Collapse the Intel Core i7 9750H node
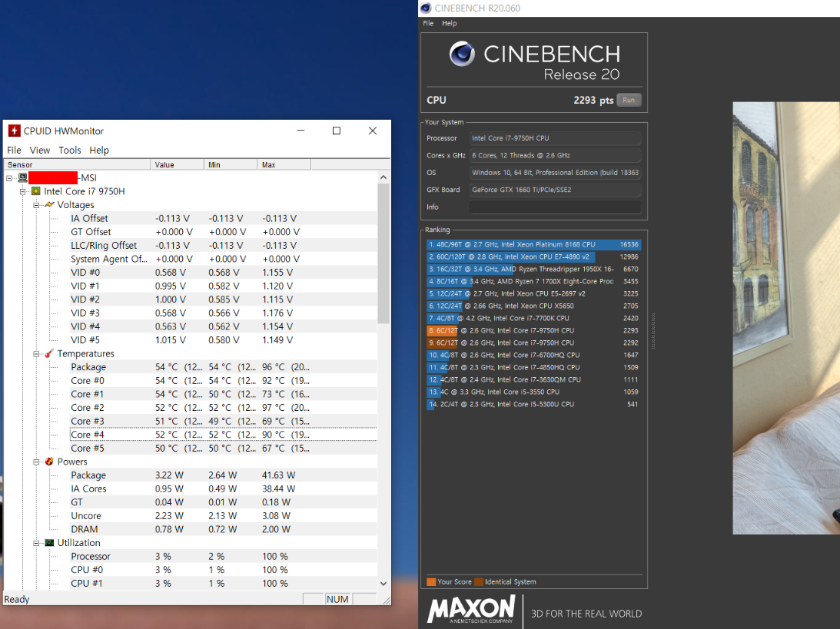Screen dimensions: 840x629 click(22, 191)
